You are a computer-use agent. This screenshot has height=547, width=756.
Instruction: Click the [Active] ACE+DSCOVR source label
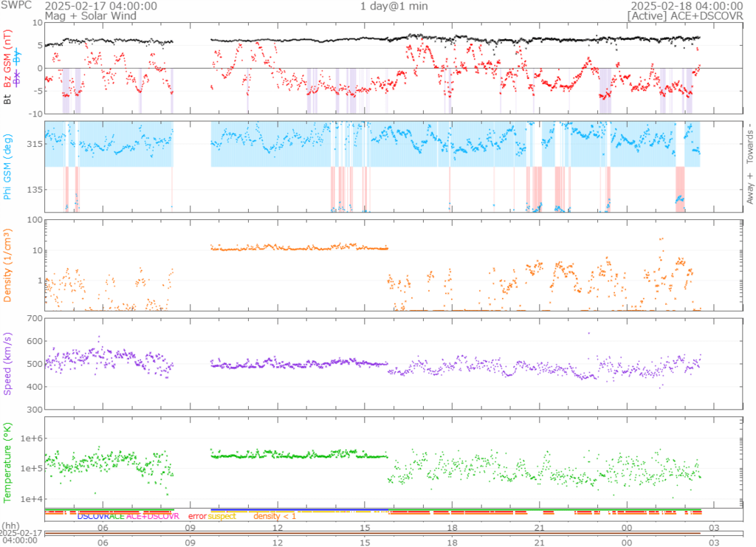click(684, 16)
